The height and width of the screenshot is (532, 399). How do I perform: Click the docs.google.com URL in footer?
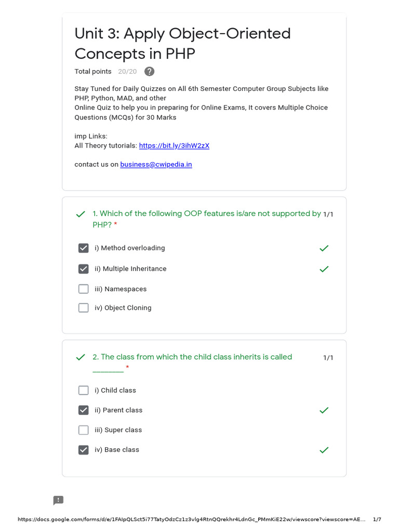pyautogui.click(x=192, y=520)
